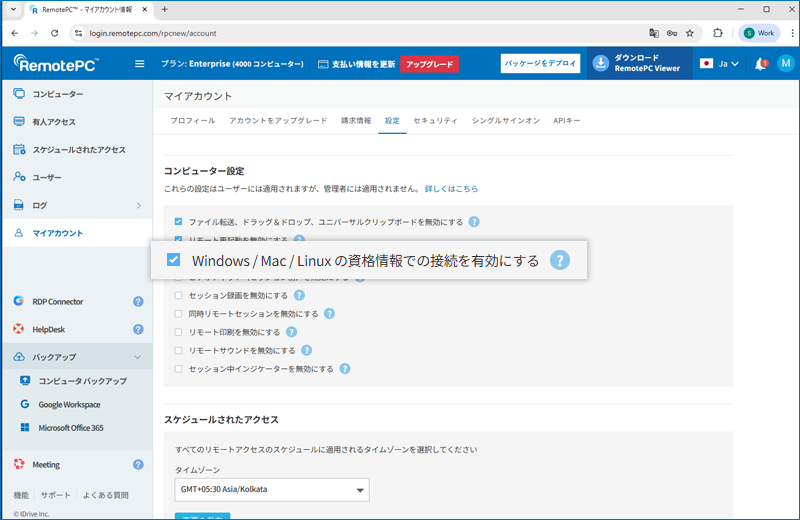Help icon beside remote sound option

pos(307,351)
